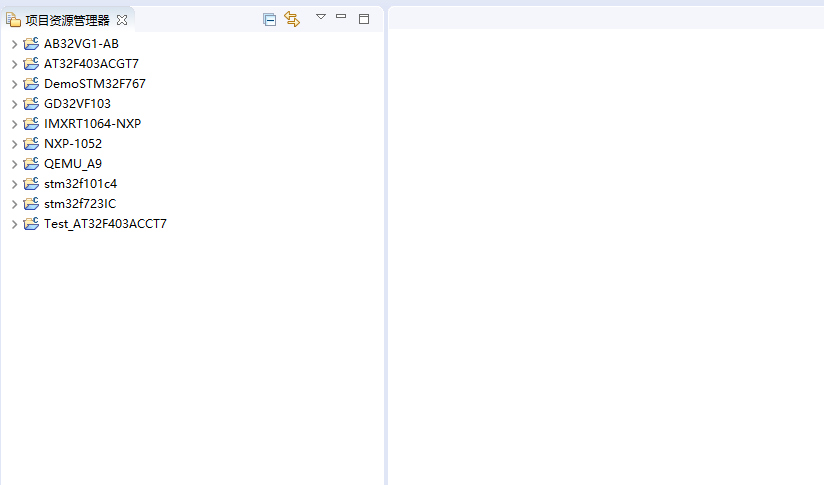Expand the AB32VG1-AB project
The height and width of the screenshot is (485, 824).
[15, 44]
